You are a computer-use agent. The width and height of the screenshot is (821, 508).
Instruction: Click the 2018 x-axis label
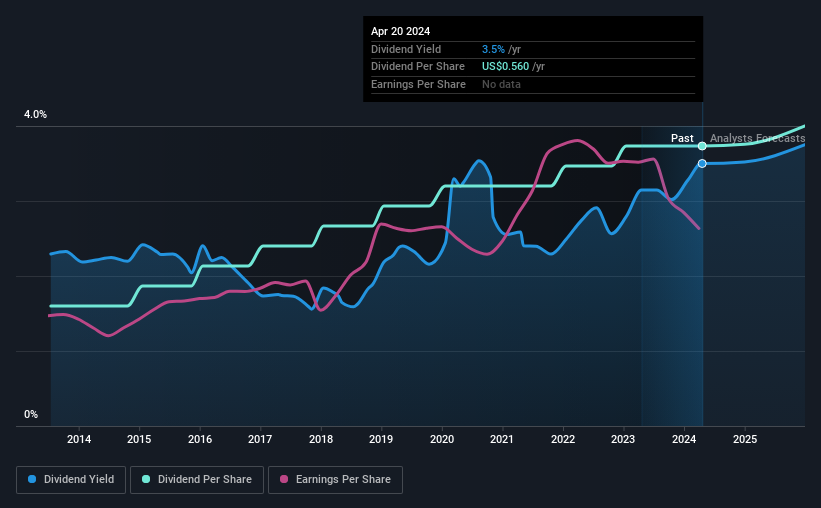click(321, 439)
